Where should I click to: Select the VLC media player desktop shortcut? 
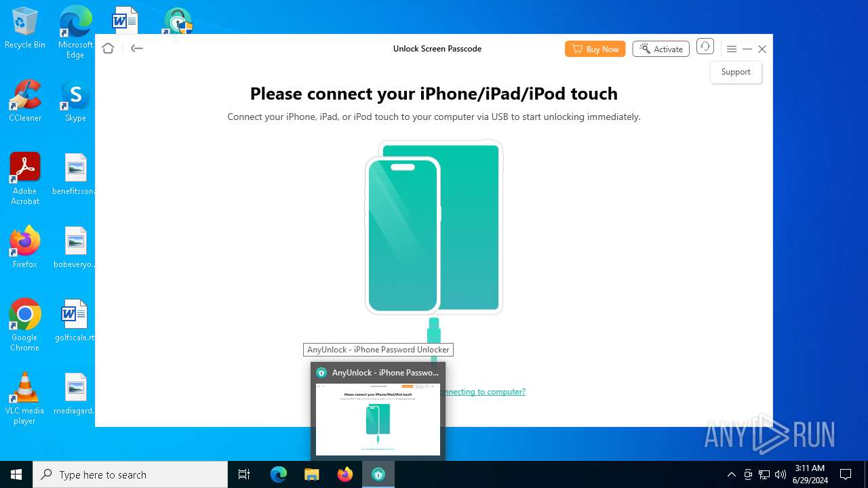[25, 399]
